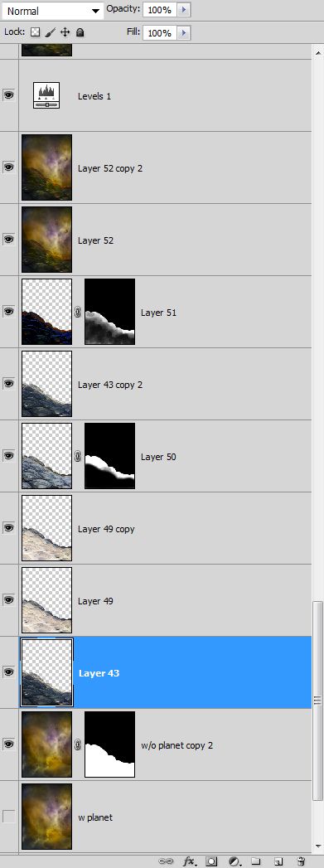This screenshot has height=868, width=324.
Task: Create a new layer group
Action: [255, 861]
